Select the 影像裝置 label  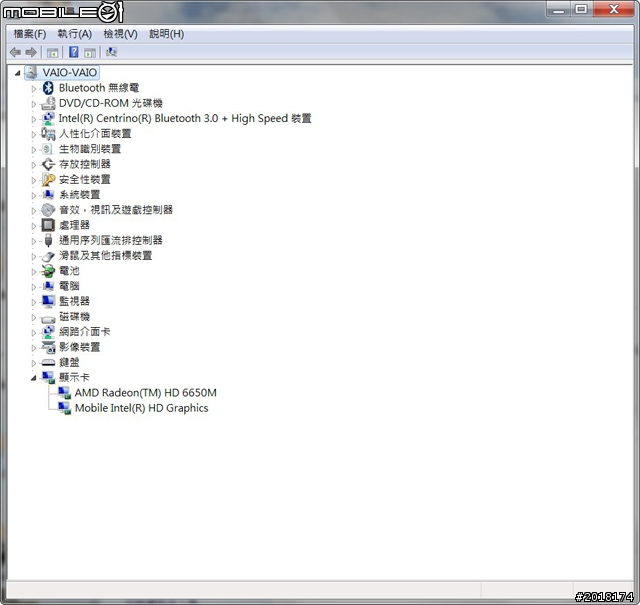point(80,347)
